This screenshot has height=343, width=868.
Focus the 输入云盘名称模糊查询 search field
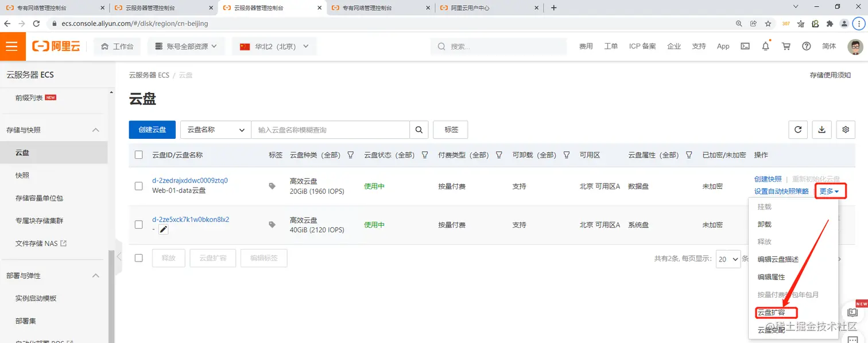[x=330, y=130]
